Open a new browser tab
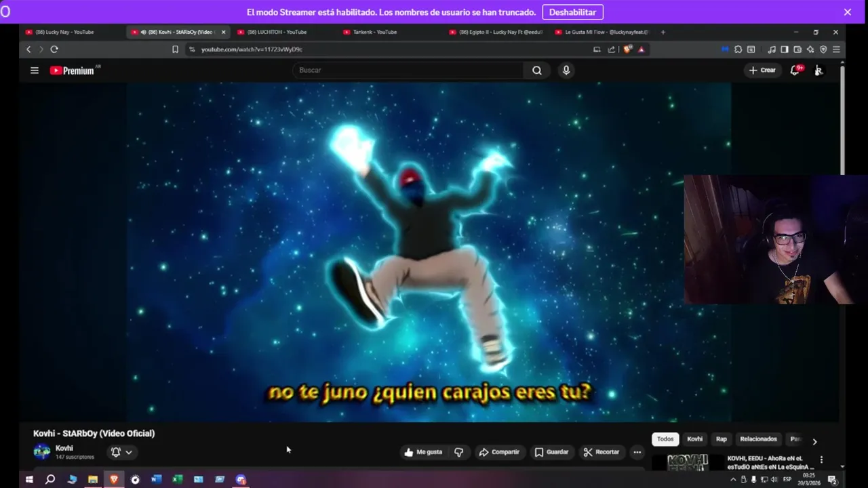Screen dimensions: 868x488 pos(663,32)
